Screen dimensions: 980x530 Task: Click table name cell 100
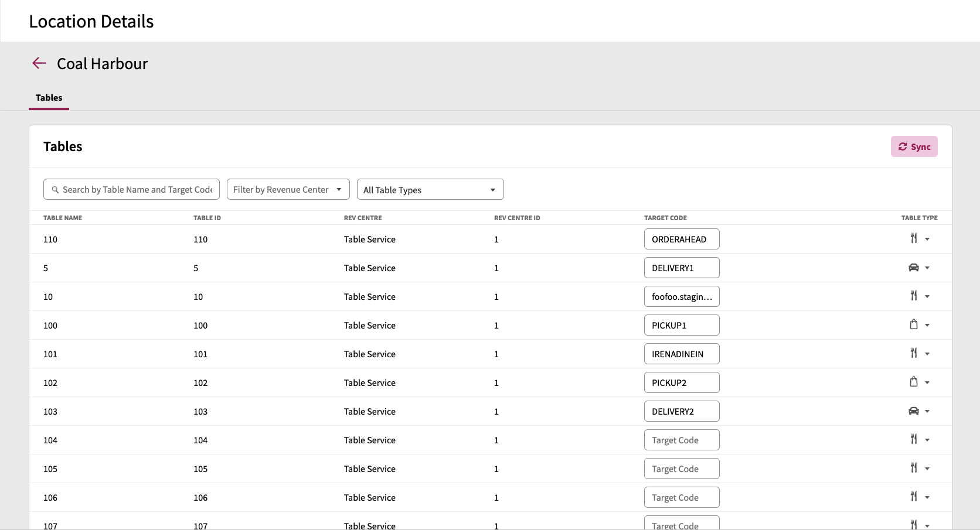coord(50,325)
